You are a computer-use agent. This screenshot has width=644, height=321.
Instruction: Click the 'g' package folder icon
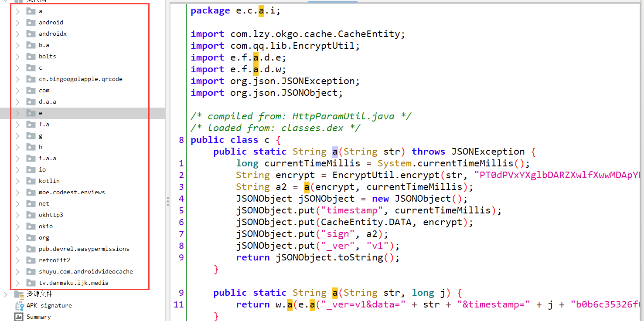pos(31,135)
